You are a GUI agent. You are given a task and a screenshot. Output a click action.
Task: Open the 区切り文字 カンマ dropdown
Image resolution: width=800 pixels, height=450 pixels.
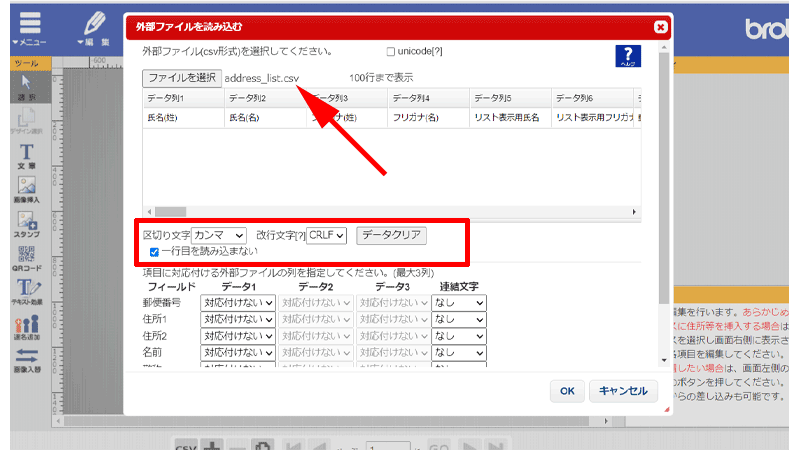(x=218, y=235)
